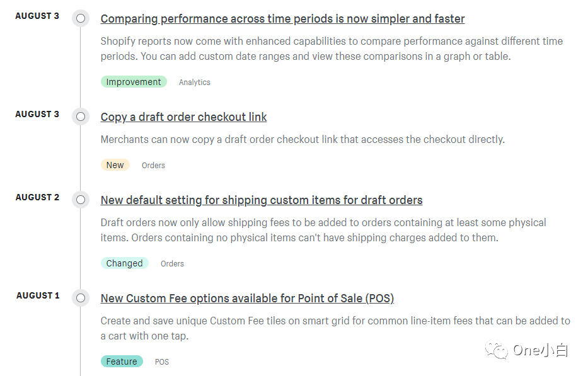The width and height of the screenshot is (588, 376).
Task: Filter by the POS category label
Action: (161, 362)
